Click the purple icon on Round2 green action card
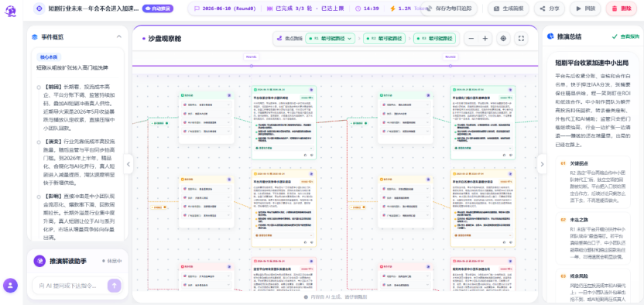644x305 pixels. 428,94
